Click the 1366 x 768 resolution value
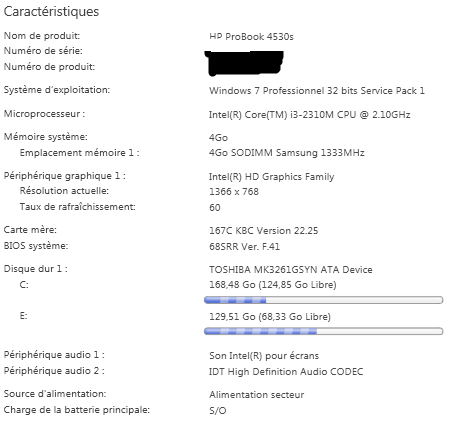The width and height of the screenshot is (464, 427). [234, 192]
